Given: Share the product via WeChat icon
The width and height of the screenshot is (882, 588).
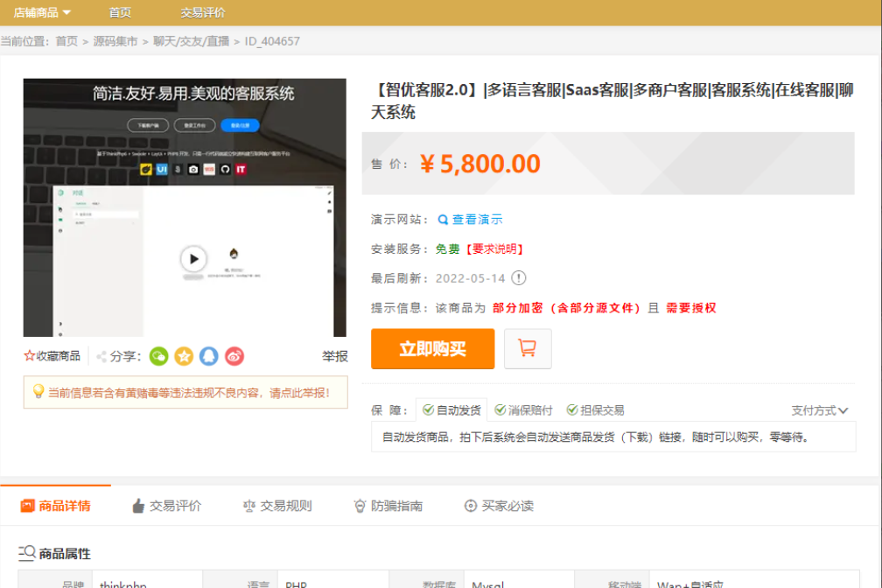Looking at the screenshot, I should click(158, 356).
